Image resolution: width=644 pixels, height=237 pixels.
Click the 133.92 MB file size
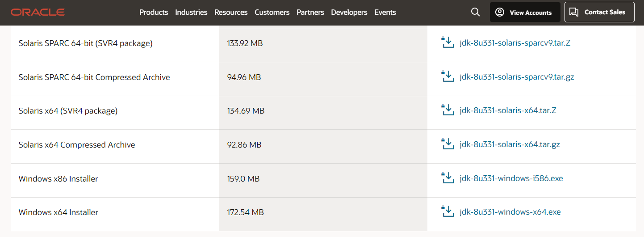pyautogui.click(x=245, y=43)
